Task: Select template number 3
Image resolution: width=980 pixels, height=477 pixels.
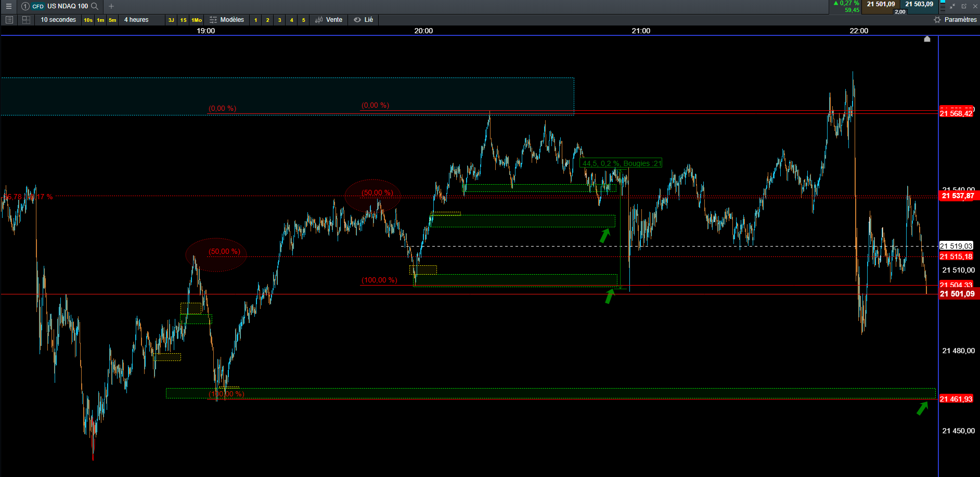Action: click(280, 20)
